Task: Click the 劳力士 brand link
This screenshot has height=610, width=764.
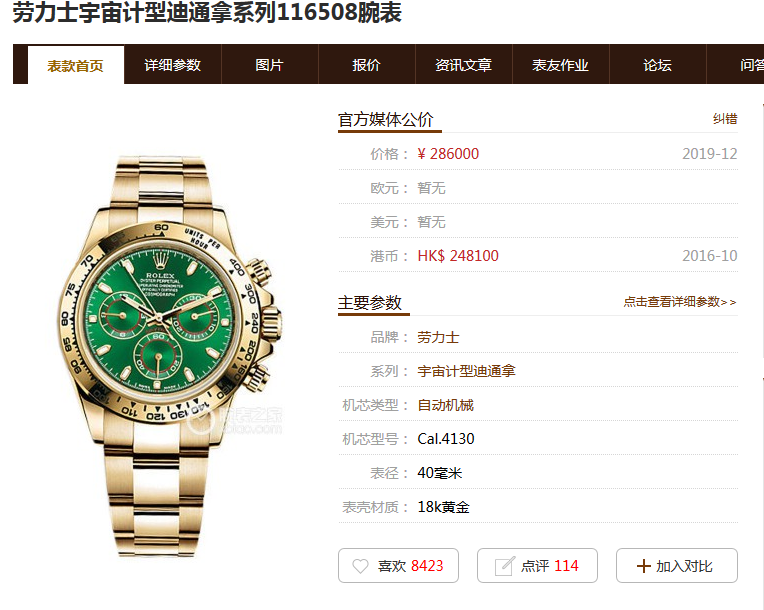Action: pos(438,337)
